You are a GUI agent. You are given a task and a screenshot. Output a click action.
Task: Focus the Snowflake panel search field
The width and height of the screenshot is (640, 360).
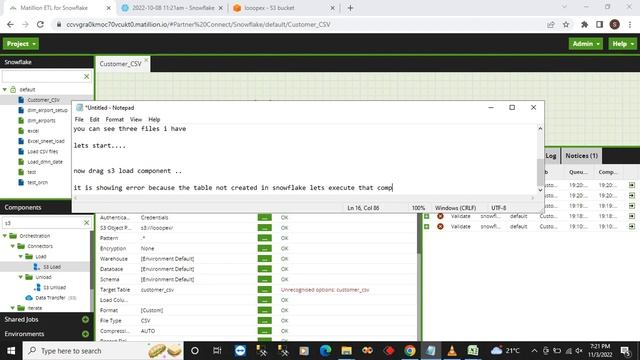point(42,76)
